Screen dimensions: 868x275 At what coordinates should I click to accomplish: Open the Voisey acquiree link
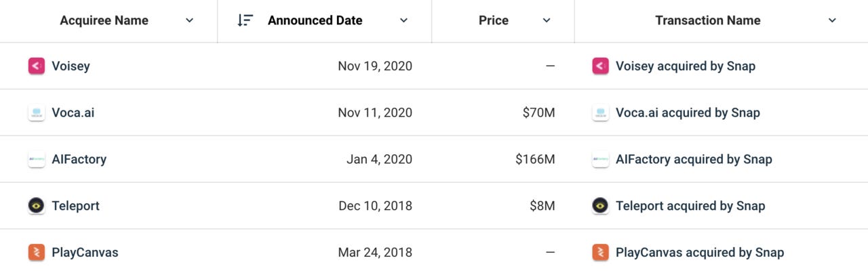[x=71, y=66]
